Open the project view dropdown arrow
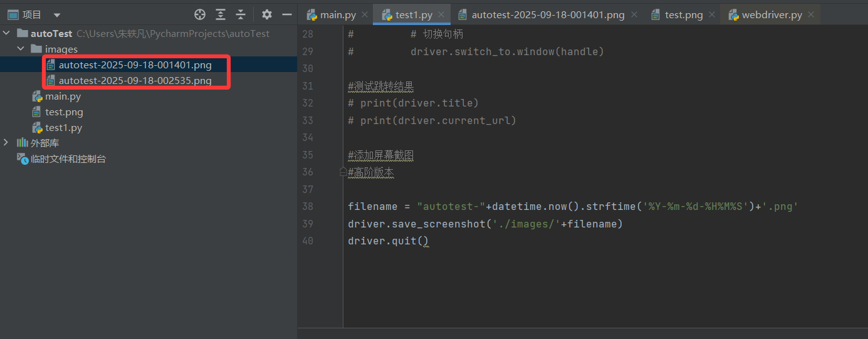Viewport: 868px width, 339px height. [57, 15]
